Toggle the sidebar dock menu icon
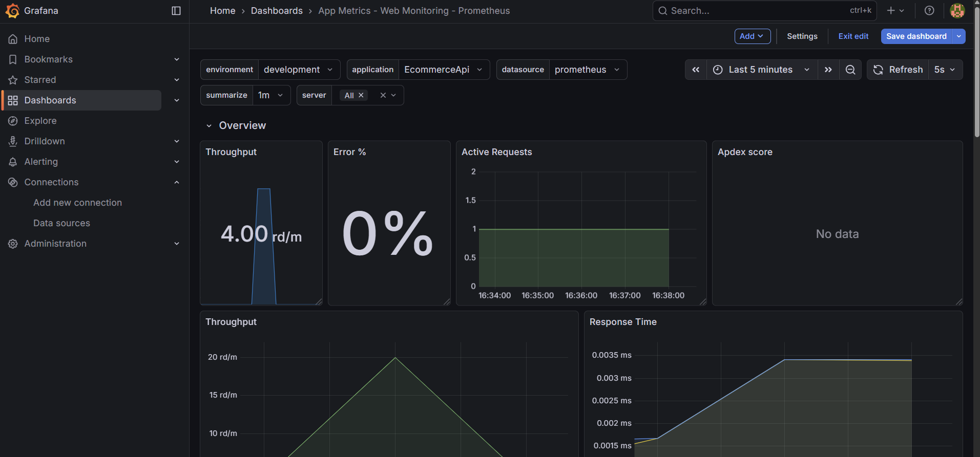The width and height of the screenshot is (980, 457). tap(176, 11)
